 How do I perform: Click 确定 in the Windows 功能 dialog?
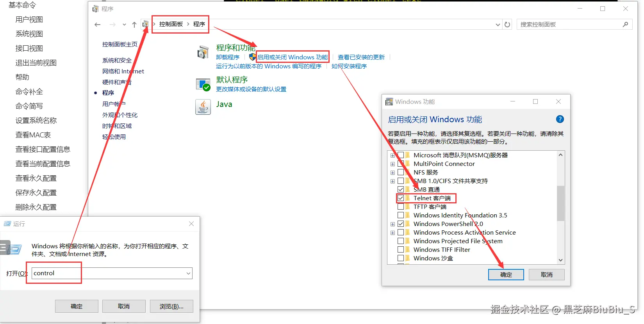coord(506,275)
